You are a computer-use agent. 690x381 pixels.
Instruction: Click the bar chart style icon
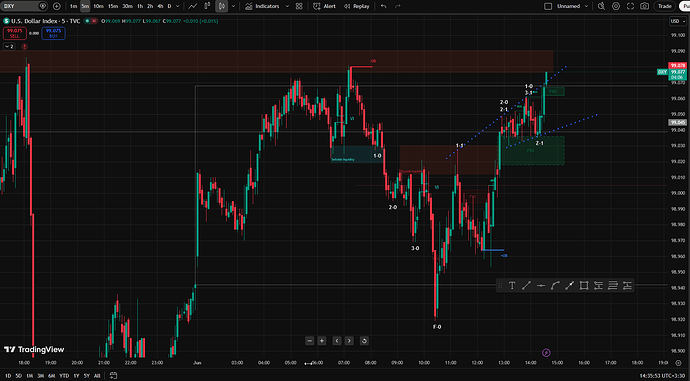point(207,6)
